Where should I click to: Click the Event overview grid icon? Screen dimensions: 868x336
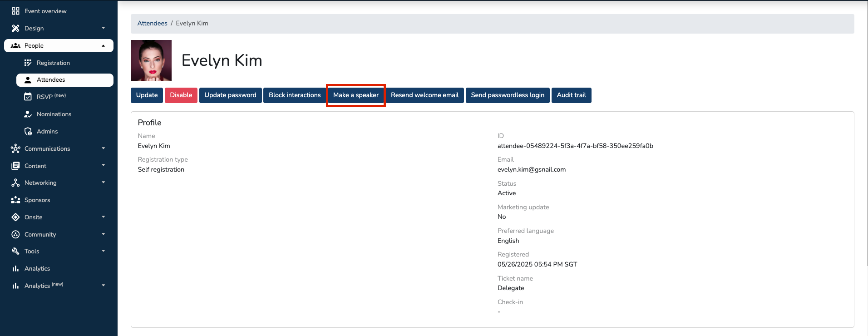coord(15,11)
